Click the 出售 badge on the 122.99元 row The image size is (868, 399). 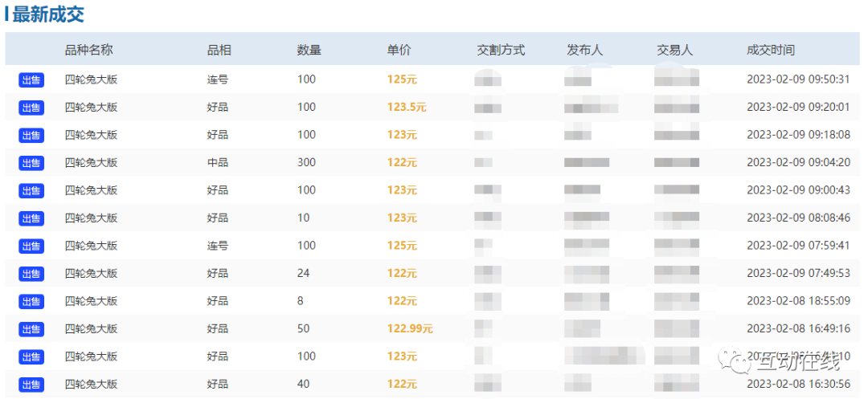click(x=31, y=329)
